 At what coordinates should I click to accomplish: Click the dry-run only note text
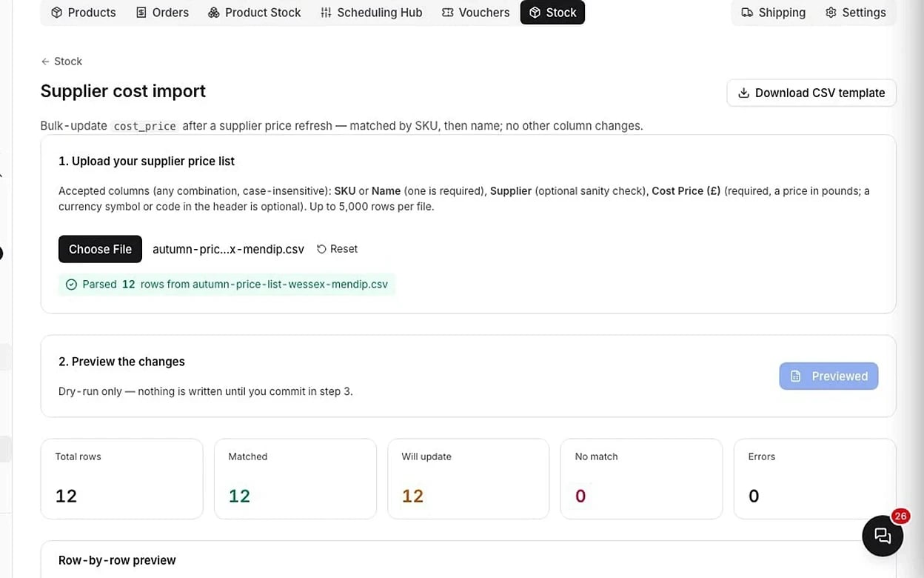point(206,391)
